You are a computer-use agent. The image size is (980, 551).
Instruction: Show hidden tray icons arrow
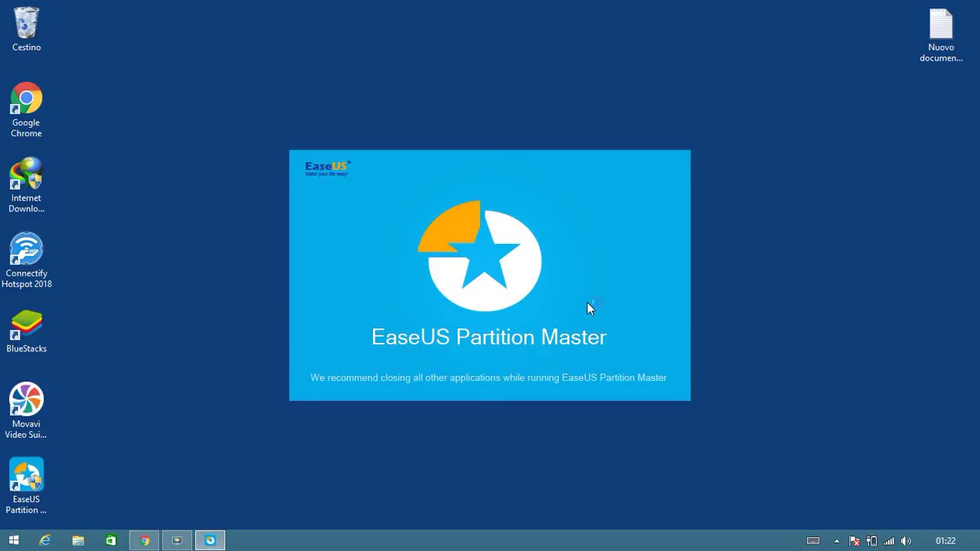(x=836, y=541)
